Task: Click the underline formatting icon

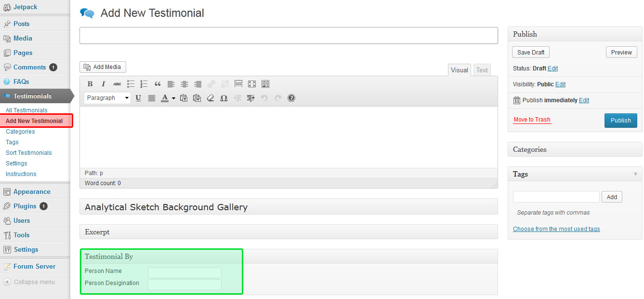Action: coord(138,98)
